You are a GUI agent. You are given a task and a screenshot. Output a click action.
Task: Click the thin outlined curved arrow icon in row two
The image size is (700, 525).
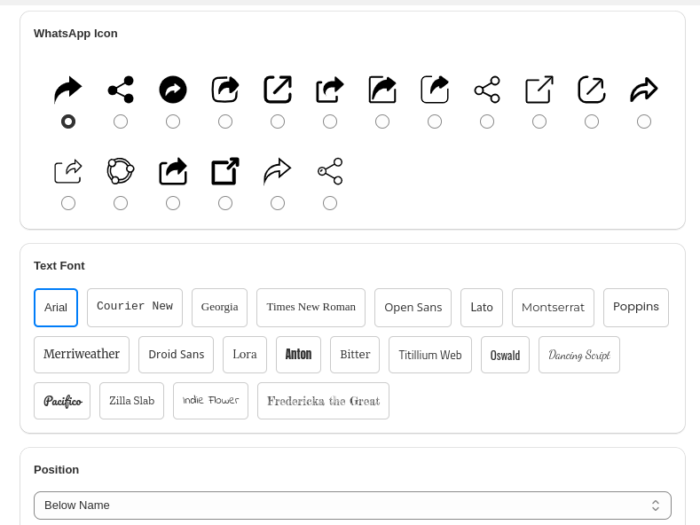[x=278, y=171]
